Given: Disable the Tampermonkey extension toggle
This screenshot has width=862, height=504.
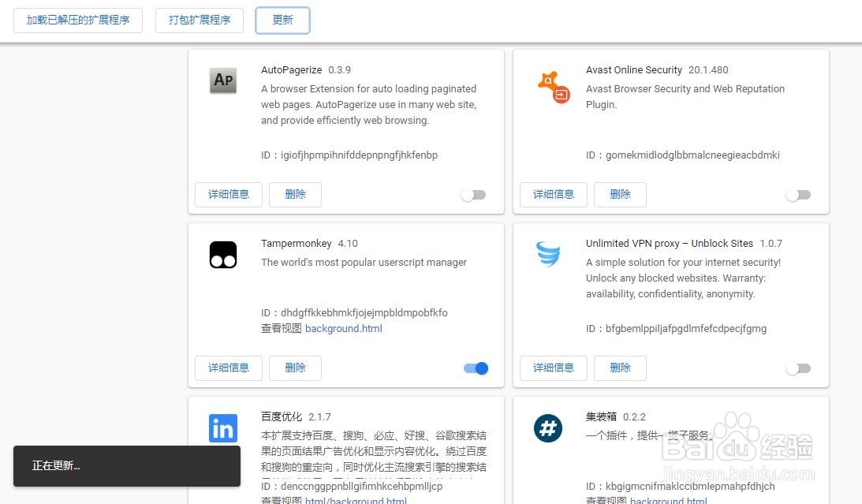Looking at the screenshot, I should (x=476, y=368).
